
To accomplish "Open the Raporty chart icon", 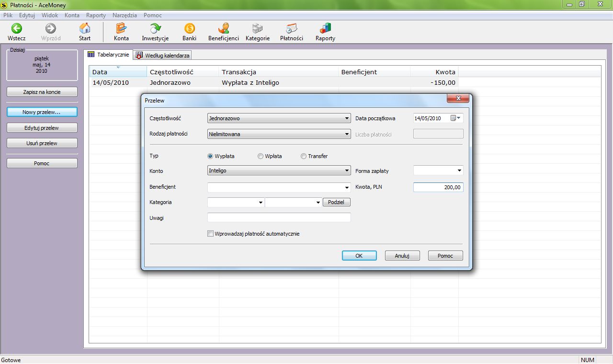I will pos(325,28).
